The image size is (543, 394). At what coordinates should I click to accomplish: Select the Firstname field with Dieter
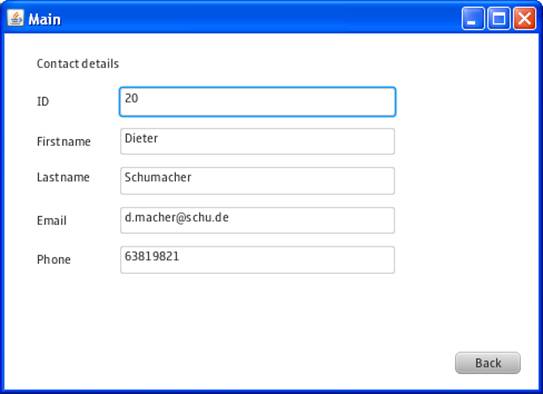[257, 141]
